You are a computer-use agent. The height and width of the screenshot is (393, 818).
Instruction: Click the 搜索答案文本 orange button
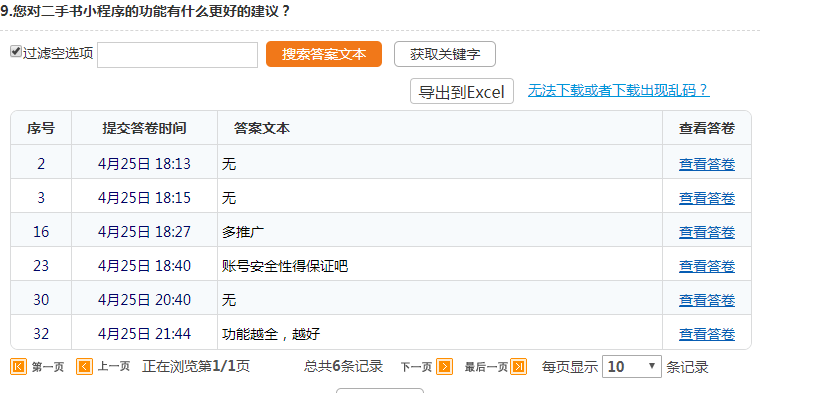[324, 54]
